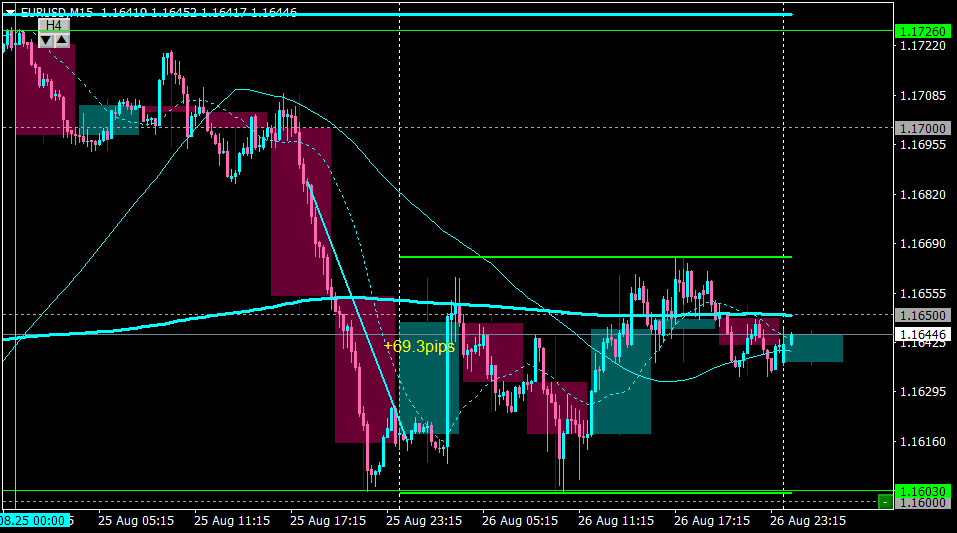Viewport: 957px width, 533px height.
Task: Select the current price tag 1.16446
Action: coord(923,335)
